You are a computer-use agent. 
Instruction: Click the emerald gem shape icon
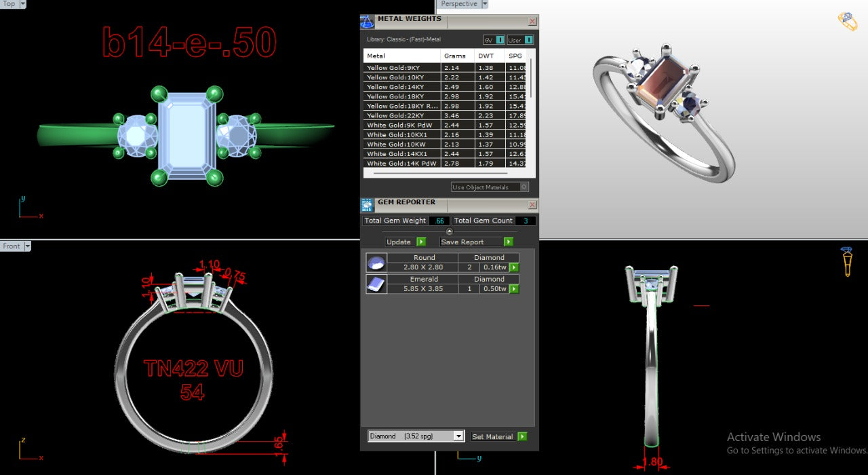tap(376, 284)
